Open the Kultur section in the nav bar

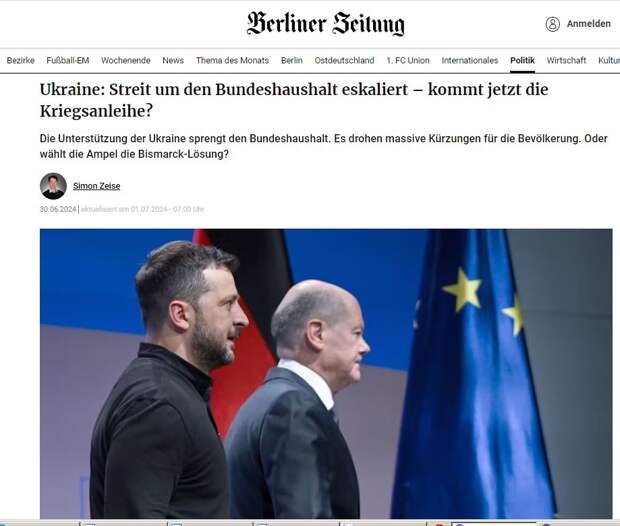coord(609,61)
